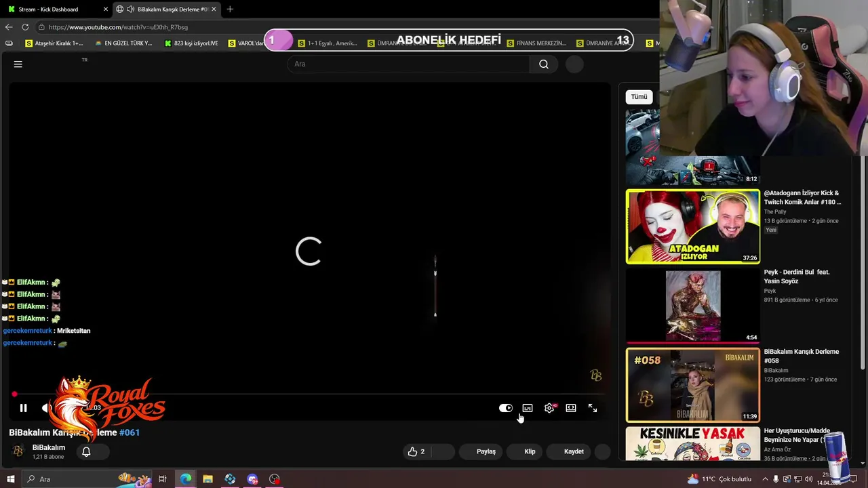Open the weather widget showing 11°C
868x488 pixels.
pos(720,479)
